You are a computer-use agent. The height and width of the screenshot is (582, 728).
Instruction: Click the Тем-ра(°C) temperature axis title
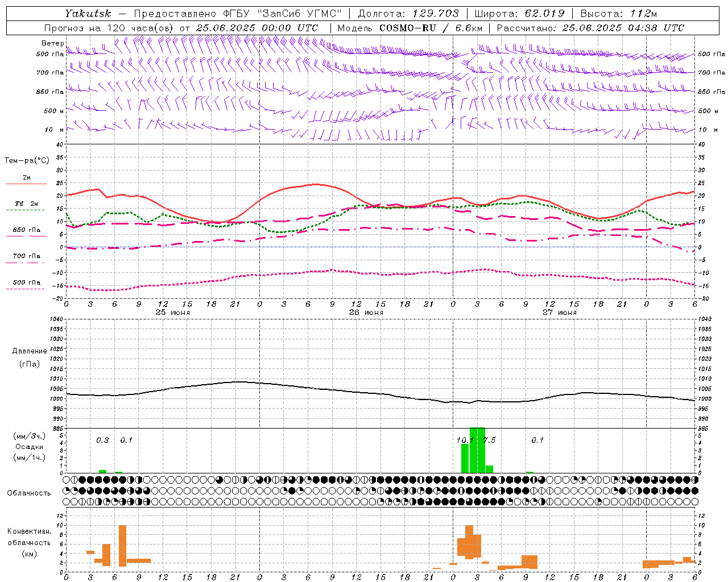tap(27, 161)
